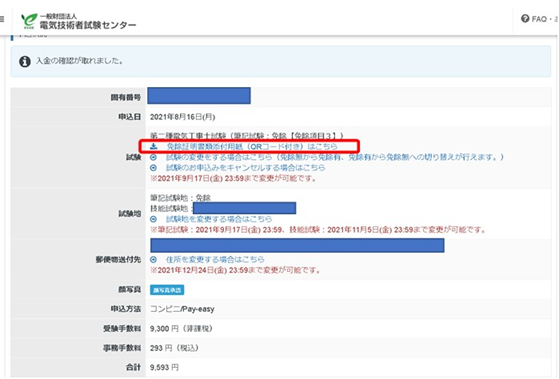Select the 合計 value 9,593 円
The width and height of the screenshot is (559, 379).
(164, 367)
